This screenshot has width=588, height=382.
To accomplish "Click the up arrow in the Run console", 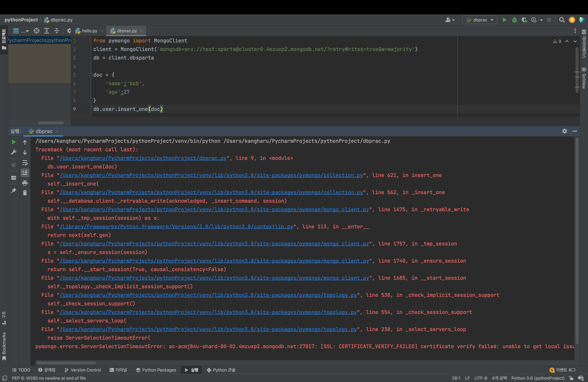I will click(x=25, y=142).
